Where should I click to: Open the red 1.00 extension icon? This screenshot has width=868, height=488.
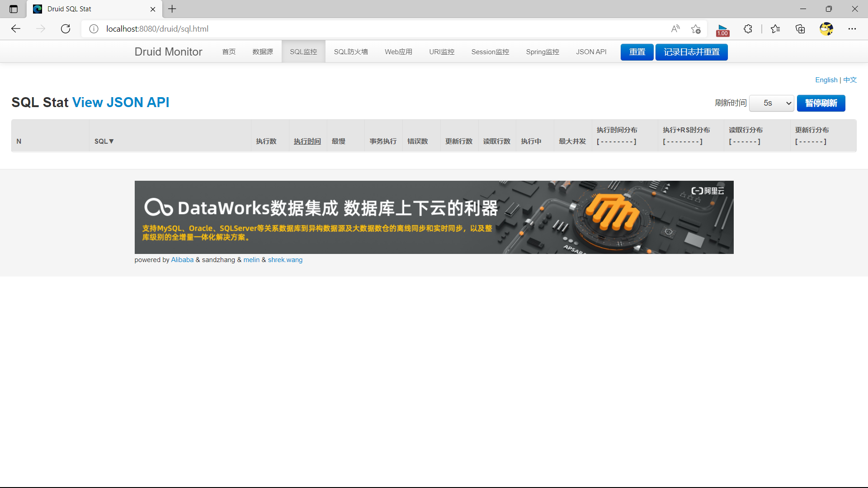tap(722, 30)
